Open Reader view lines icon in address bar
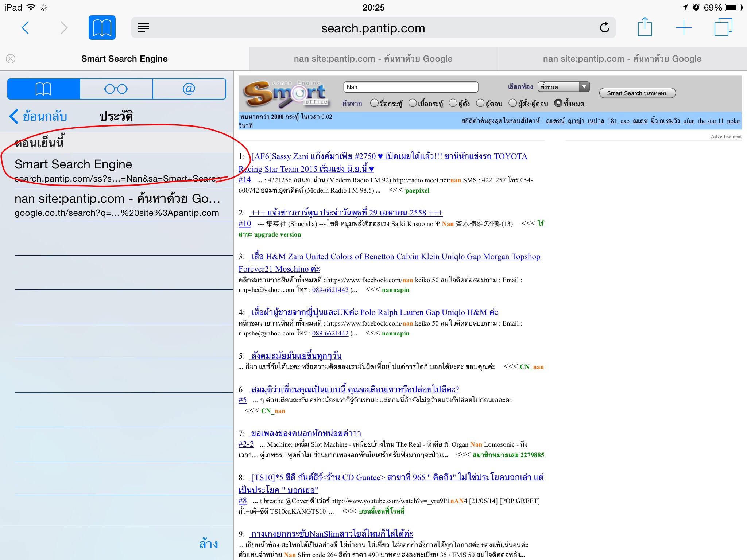Screen dimensions: 747x560 click(143, 27)
